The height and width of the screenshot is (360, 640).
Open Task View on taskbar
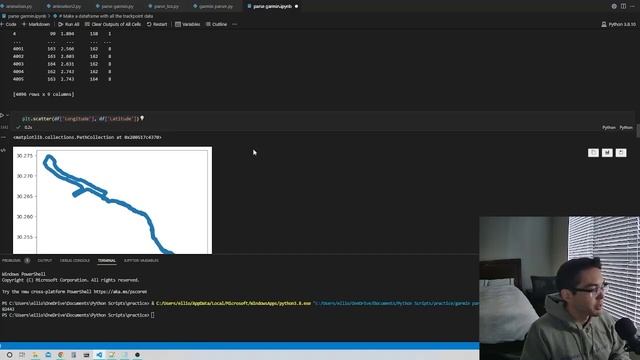(22, 355)
